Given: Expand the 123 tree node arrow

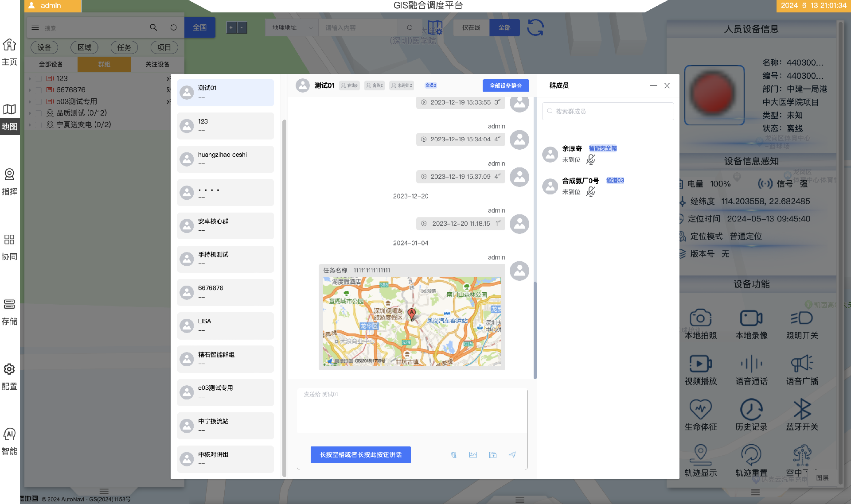Looking at the screenshot, I should 30,78.
